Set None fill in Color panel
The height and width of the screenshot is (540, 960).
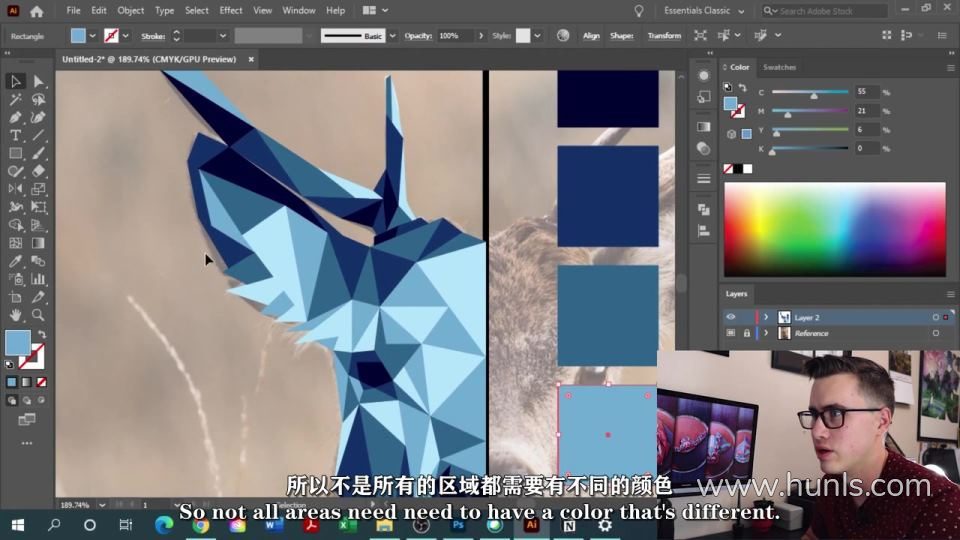coord(728,169)
